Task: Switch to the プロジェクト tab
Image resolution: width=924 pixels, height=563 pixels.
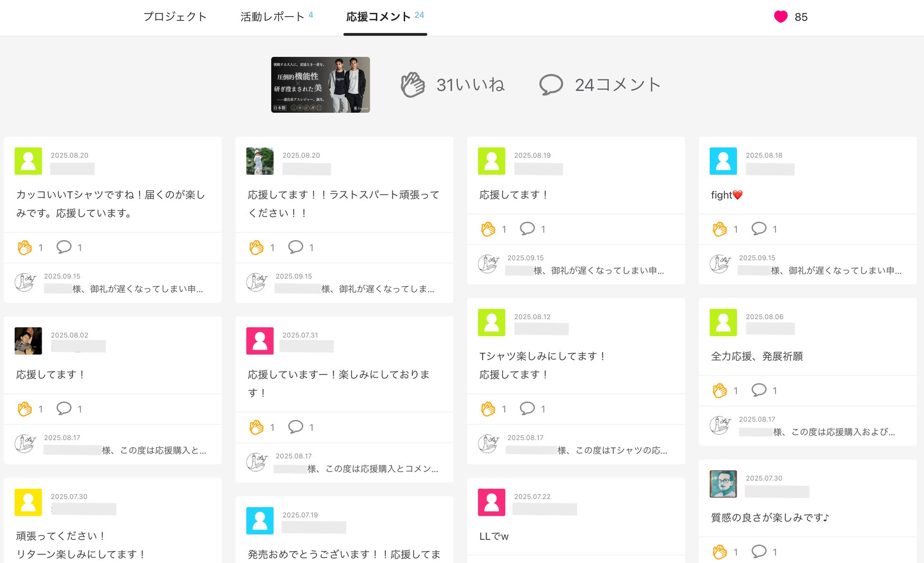Action: coord(175,17)
